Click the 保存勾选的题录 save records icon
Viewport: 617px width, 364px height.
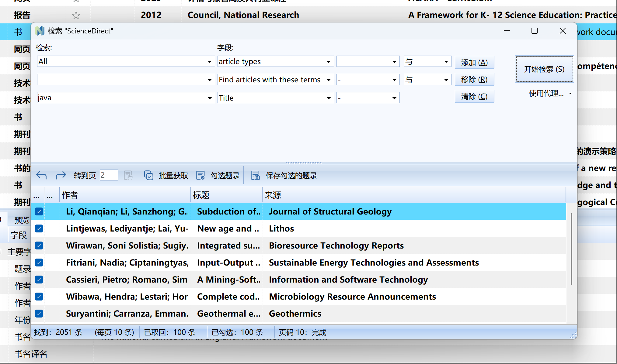point(255,175)
